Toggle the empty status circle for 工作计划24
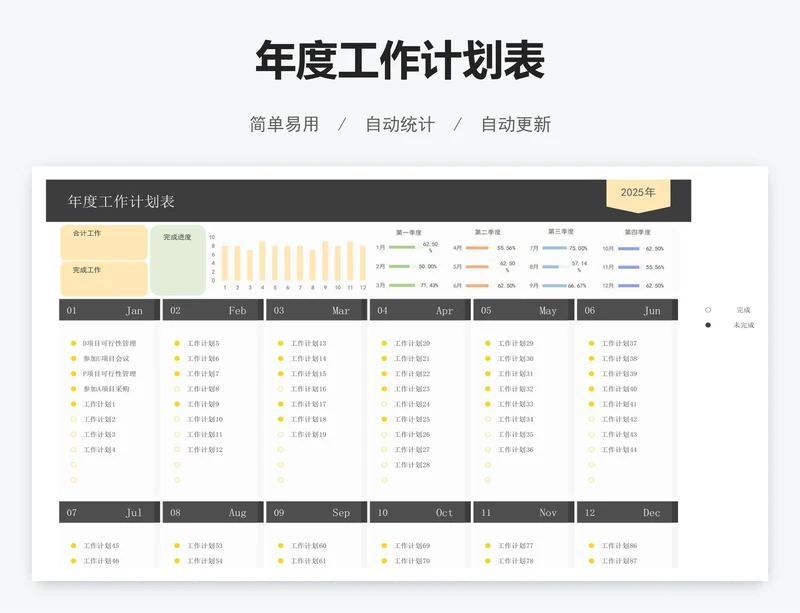Viewport: 800px width, 613px height. pyautogui.click(x=384, y=404)
